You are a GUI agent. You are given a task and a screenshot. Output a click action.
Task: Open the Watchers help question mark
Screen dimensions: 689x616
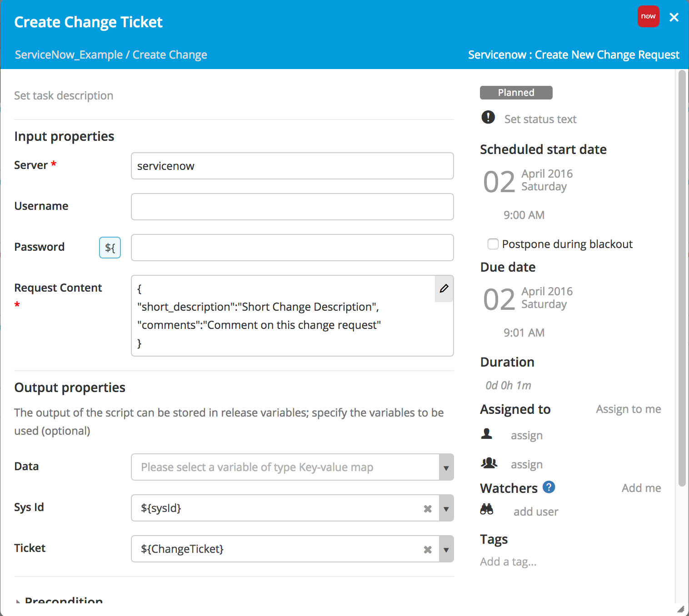549,487
